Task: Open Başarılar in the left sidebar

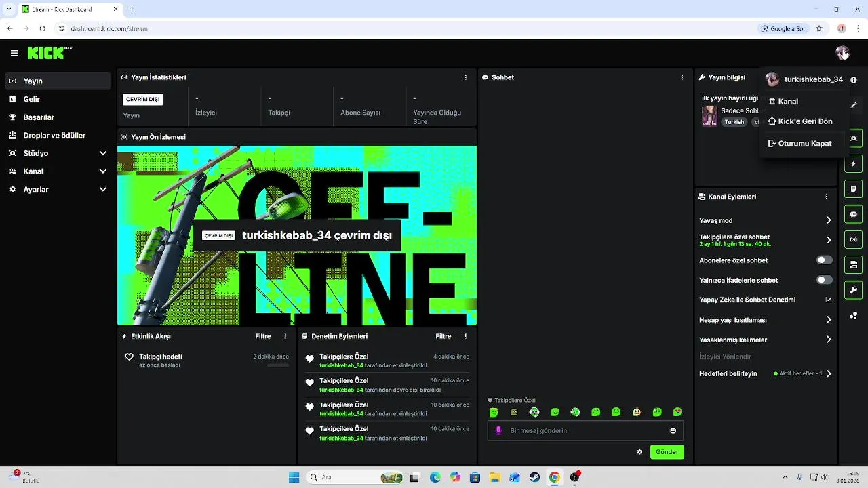Action: point(58,117)
